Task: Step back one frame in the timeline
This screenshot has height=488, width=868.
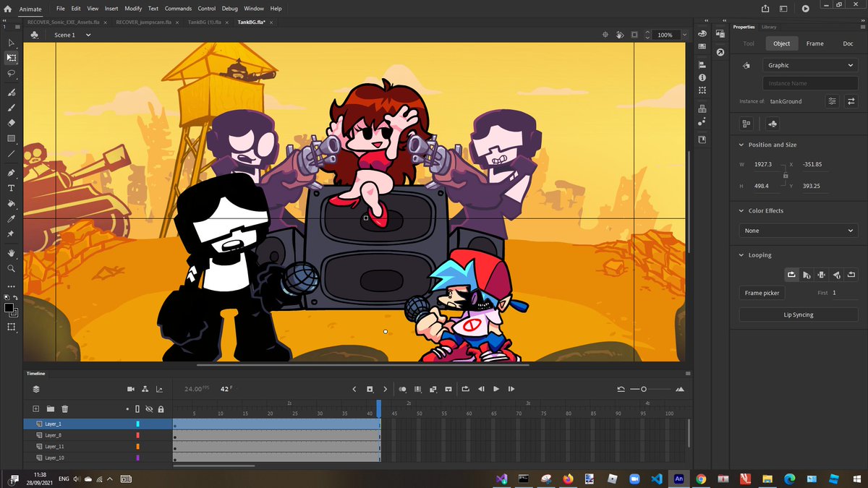Action: tap(481, 389)
